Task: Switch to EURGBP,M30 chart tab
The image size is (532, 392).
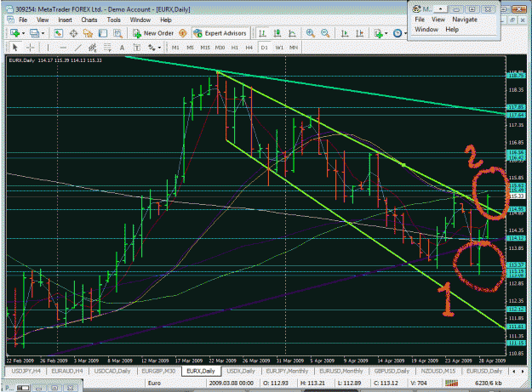Action: pyautogui.click(x=158, y=371)
